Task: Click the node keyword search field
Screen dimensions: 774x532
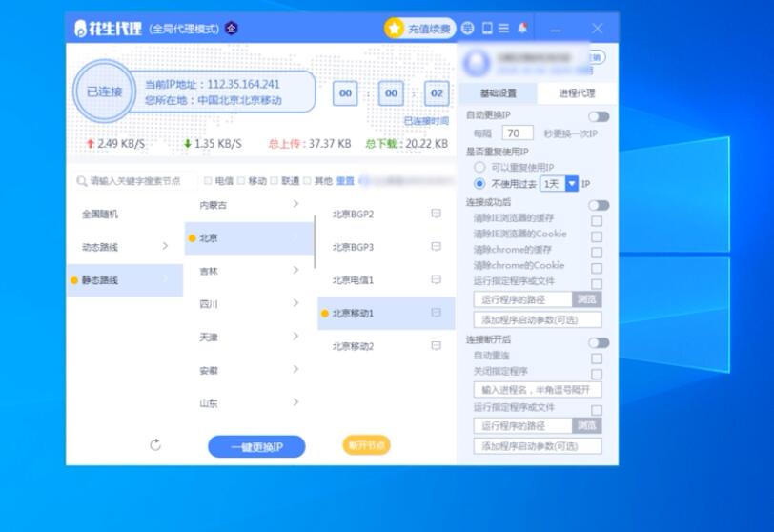Action: coord(135,181)
